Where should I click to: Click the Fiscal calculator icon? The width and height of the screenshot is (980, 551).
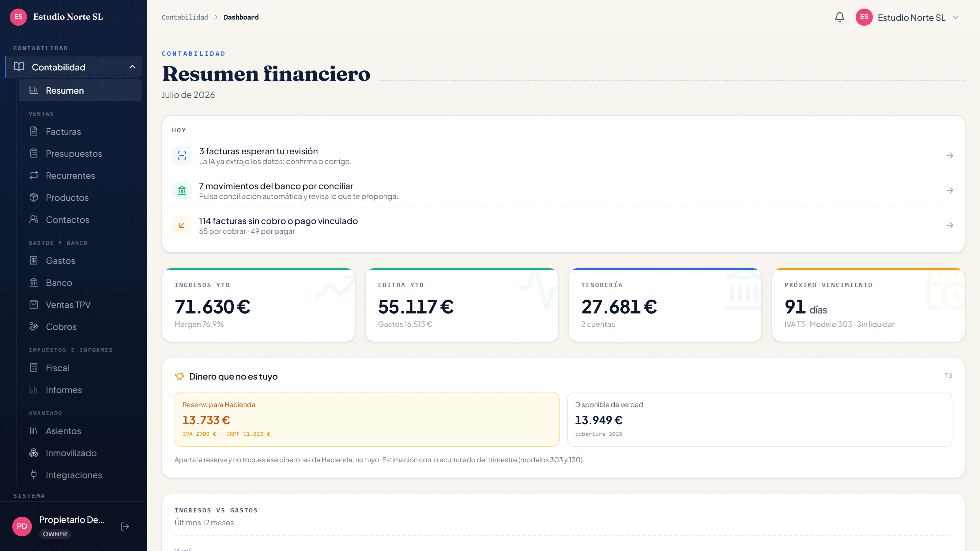pyautogui.click(x=34, y=368)
